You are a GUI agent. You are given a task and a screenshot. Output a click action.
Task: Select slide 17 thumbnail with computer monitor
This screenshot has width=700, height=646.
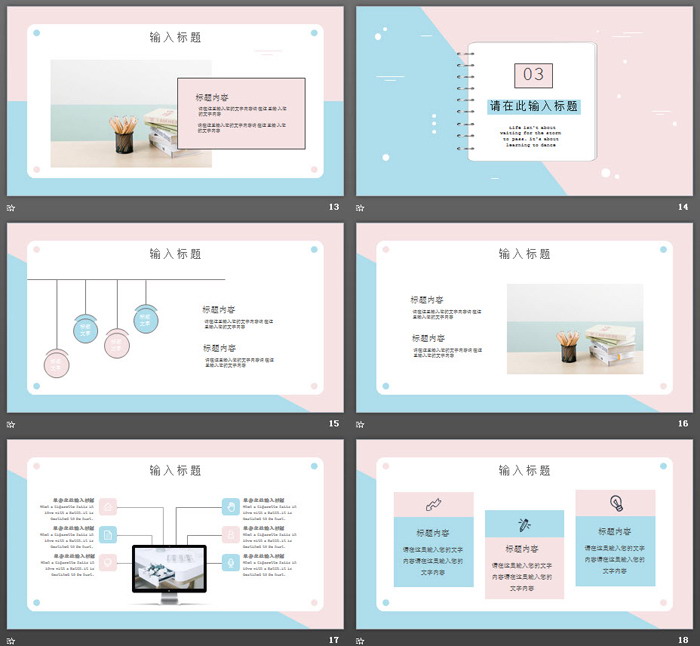pos(175,534)
